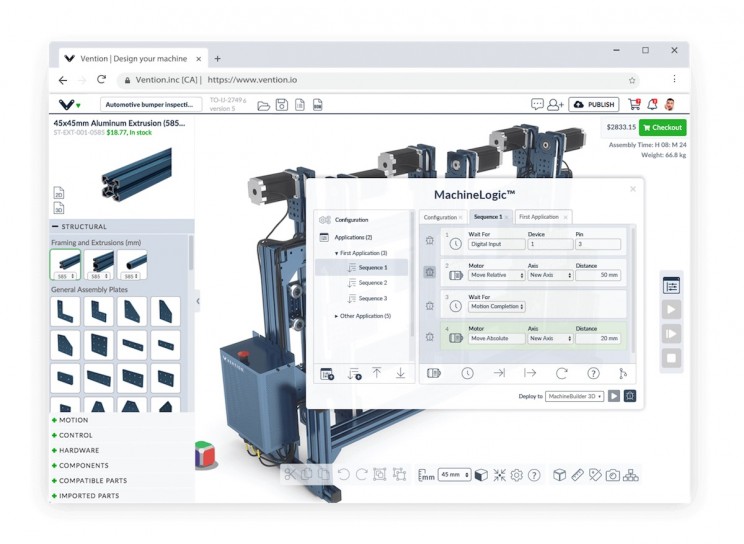744x544 pixels.
Task: Open the Move Relative motor dropdown
Action: coord(497,275)
